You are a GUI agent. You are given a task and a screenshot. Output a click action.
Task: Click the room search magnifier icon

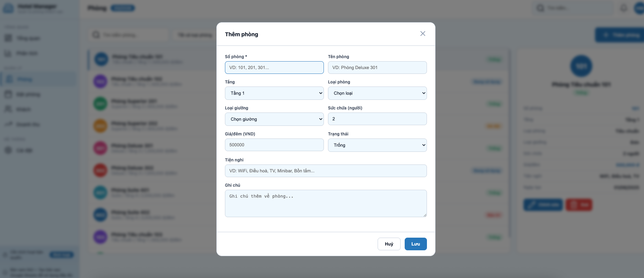(x=96, y=35)
